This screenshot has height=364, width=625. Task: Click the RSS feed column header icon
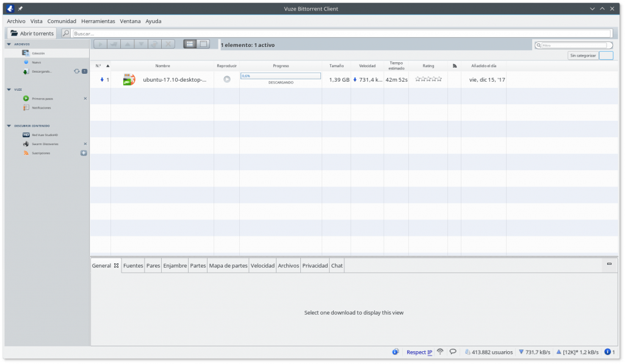tap(455, 66)
